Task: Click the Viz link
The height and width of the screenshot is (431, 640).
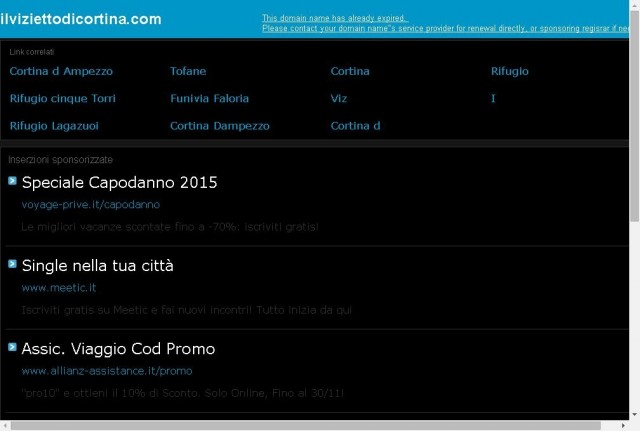Action: tap(339, 98)
